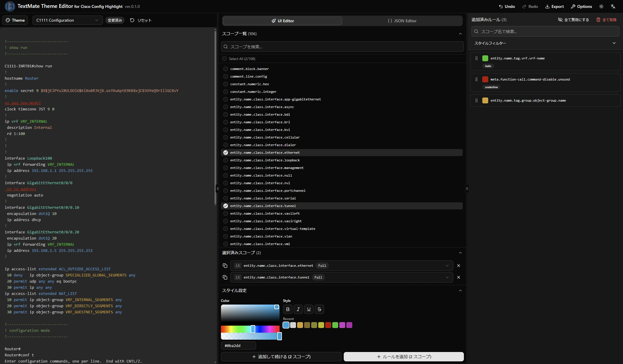Pick the light gray recent color swatch

click(293, 325)
